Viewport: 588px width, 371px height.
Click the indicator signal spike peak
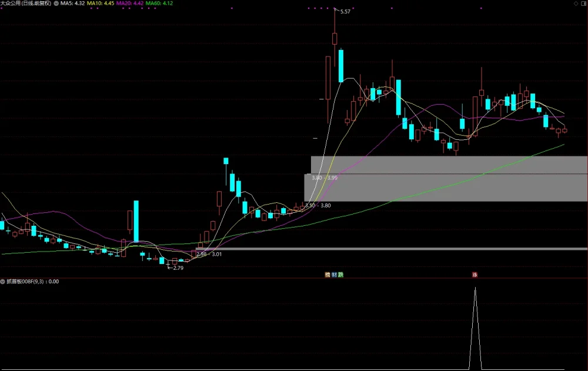(x=475, y=288)
